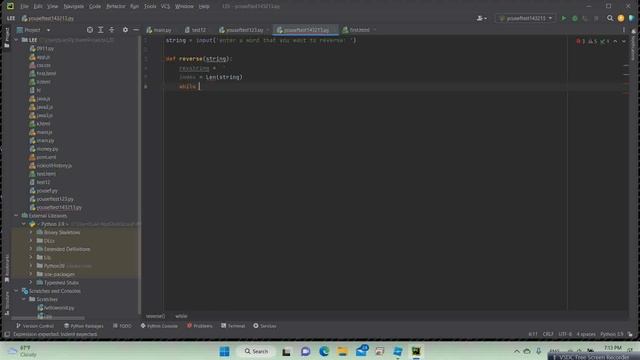
Task: Switch to youseftest123.py editor tab
Action: click(244, 30)
